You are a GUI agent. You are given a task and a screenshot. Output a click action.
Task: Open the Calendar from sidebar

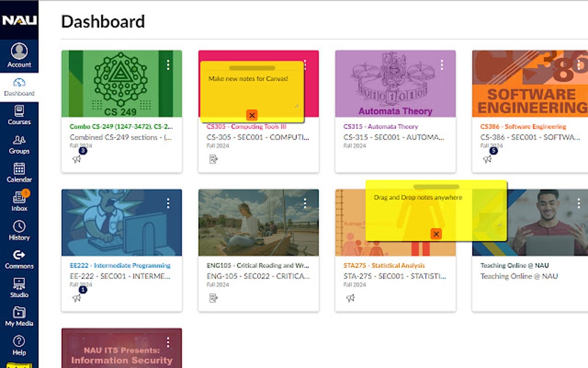tap(19, 172)
